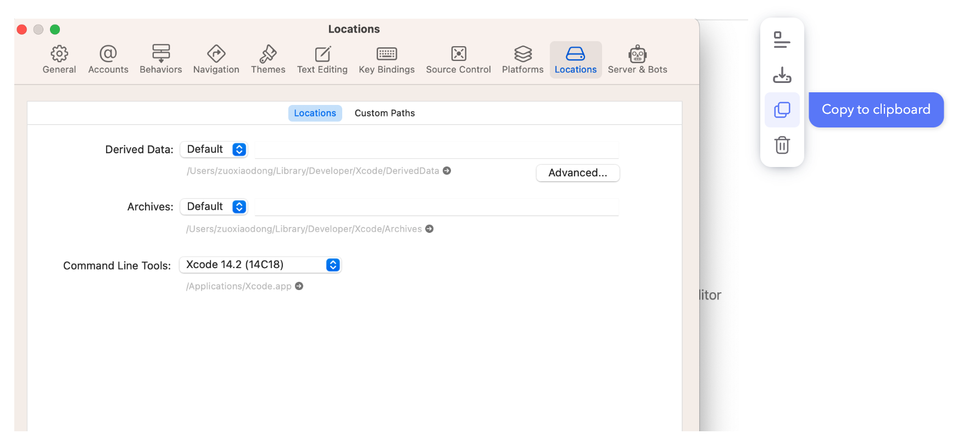This screenshot has height=445, width=980.
Task: Open the Themes preferences pane
Action: coord(268,59)
